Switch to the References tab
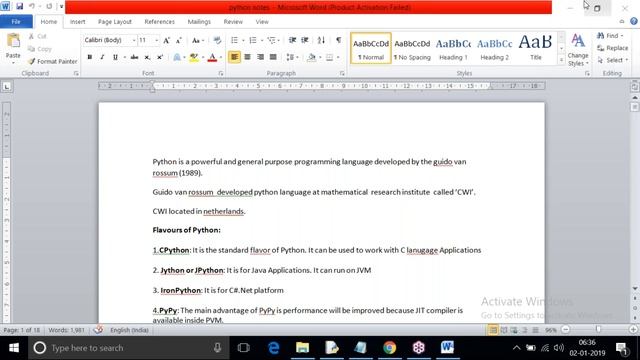The image size is (640, 360). coord(159,22)
